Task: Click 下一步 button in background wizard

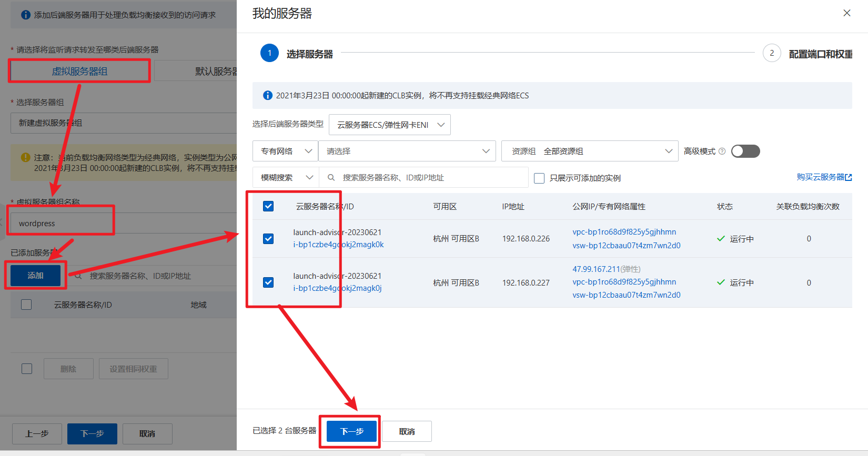Action: pos(92,434)
